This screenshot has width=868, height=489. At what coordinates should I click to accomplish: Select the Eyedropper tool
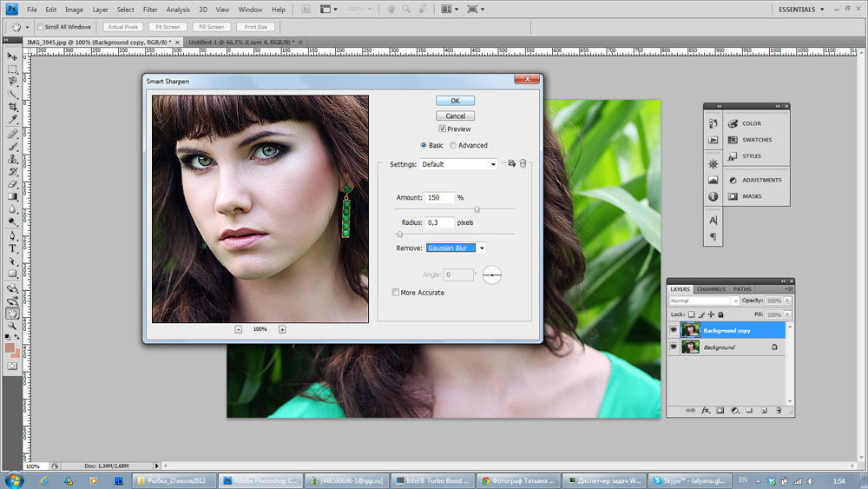[x=12, y=119]
